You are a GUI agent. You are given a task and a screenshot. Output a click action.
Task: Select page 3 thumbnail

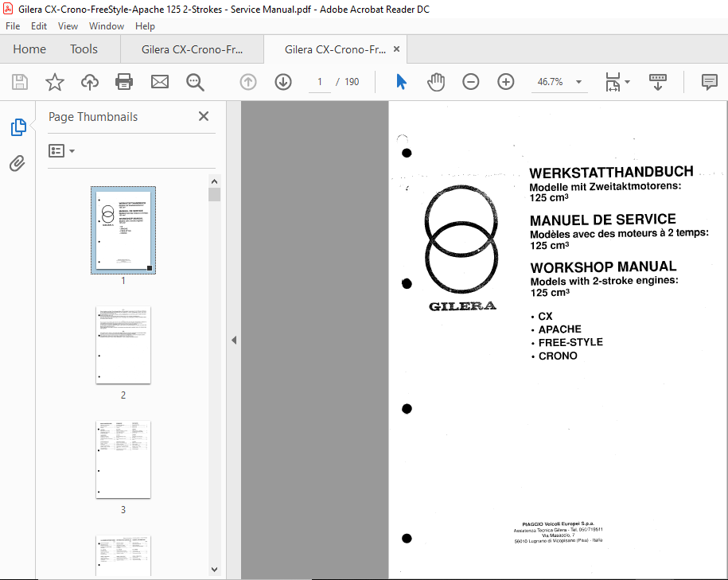pyautogui.click(x=123, y=460)
